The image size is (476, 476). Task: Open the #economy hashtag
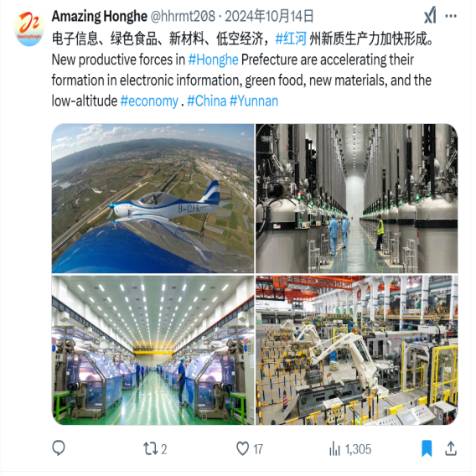tap(149, 101)
